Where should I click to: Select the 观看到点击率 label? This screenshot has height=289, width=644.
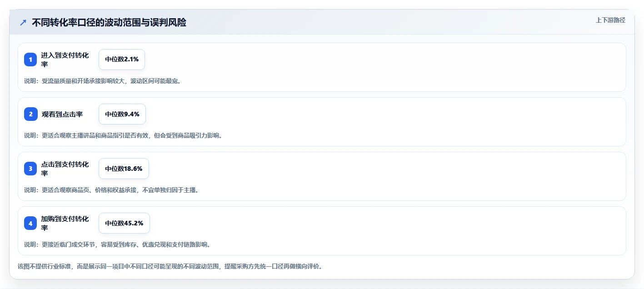62,114
